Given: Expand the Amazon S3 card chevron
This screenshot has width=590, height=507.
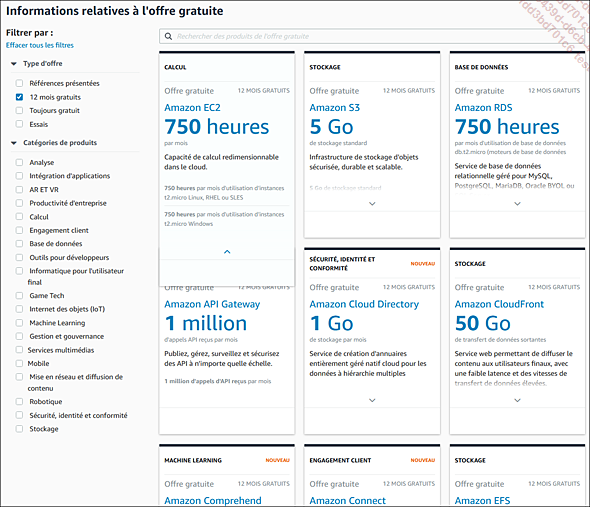Looking at the screenshot, I should point(372,204).
